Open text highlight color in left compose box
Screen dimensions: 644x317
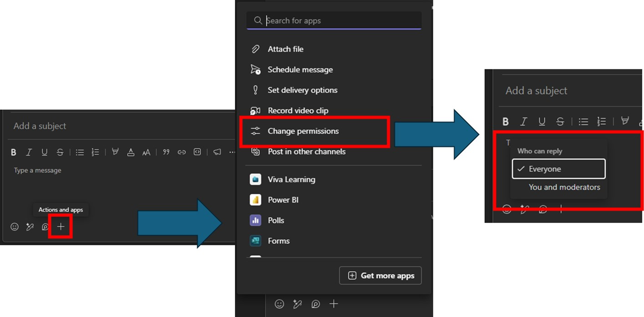click(x=115, y=152)
